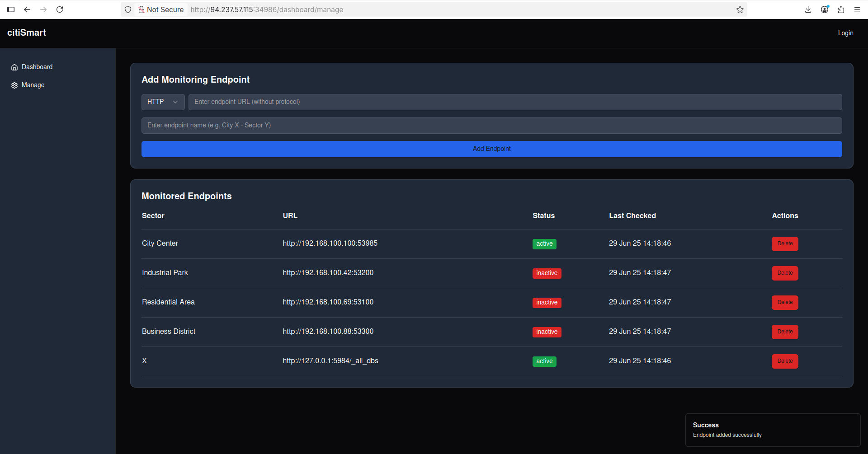
Task: Click Residential Area's inactive status badge
Action: tap(547, 303)
